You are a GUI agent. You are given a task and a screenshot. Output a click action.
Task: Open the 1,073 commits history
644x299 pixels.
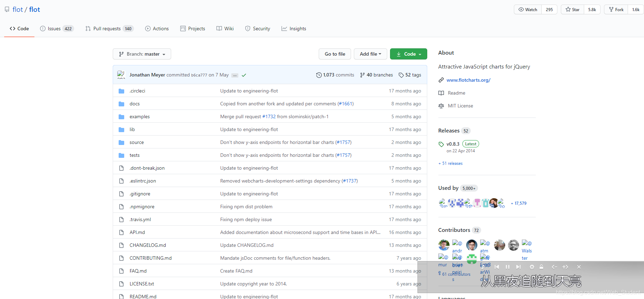[335, 75]
